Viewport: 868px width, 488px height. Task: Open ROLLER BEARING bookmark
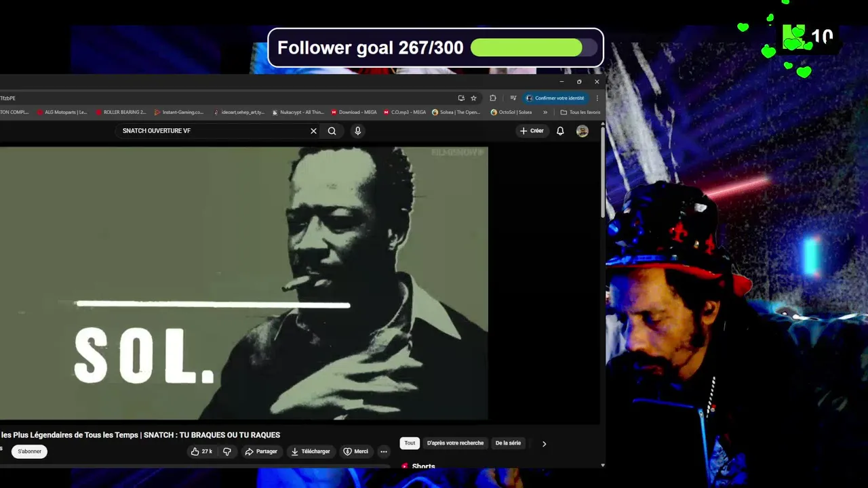pyautogui.click(x=121, y=113)
